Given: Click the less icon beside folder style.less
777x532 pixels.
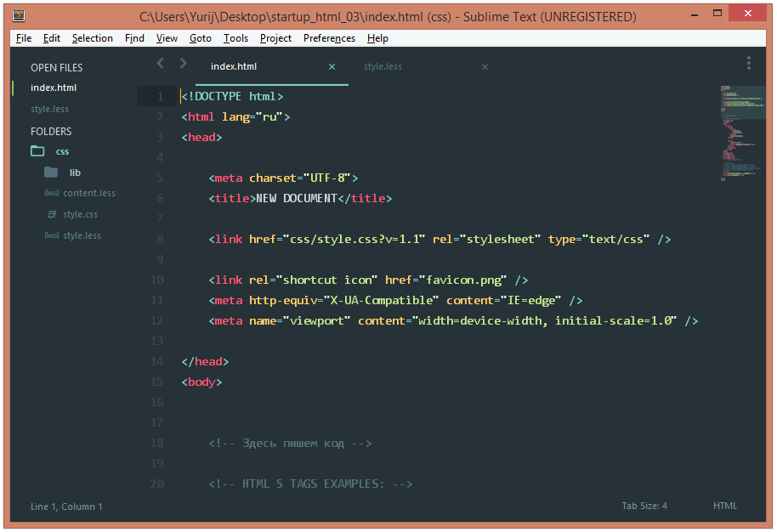Looking at the screenshot, I should click(52, 235).
